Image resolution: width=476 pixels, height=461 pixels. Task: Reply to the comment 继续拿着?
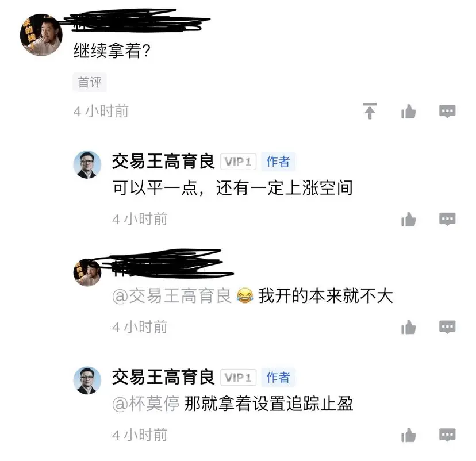(447, 111)
